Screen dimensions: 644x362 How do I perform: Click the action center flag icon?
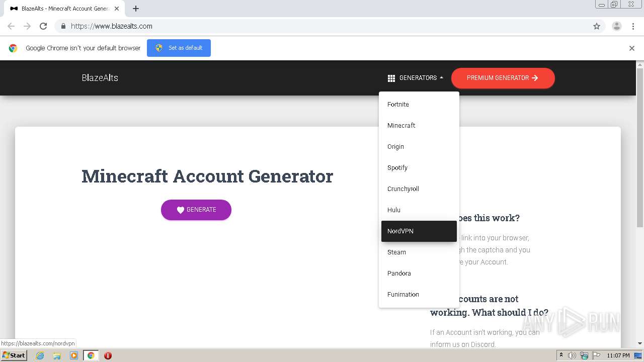click(x=596, y=355)
